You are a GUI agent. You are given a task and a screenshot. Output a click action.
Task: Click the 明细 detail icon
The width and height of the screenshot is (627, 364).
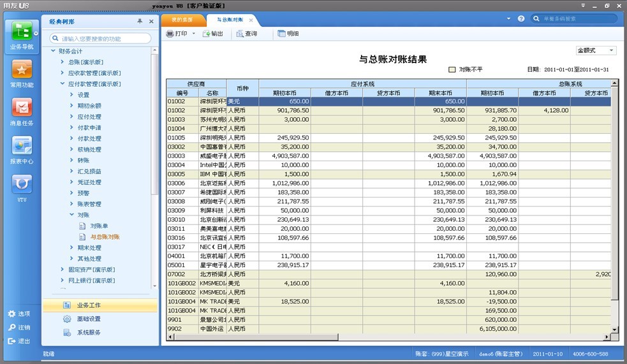[x=281, y=34]
